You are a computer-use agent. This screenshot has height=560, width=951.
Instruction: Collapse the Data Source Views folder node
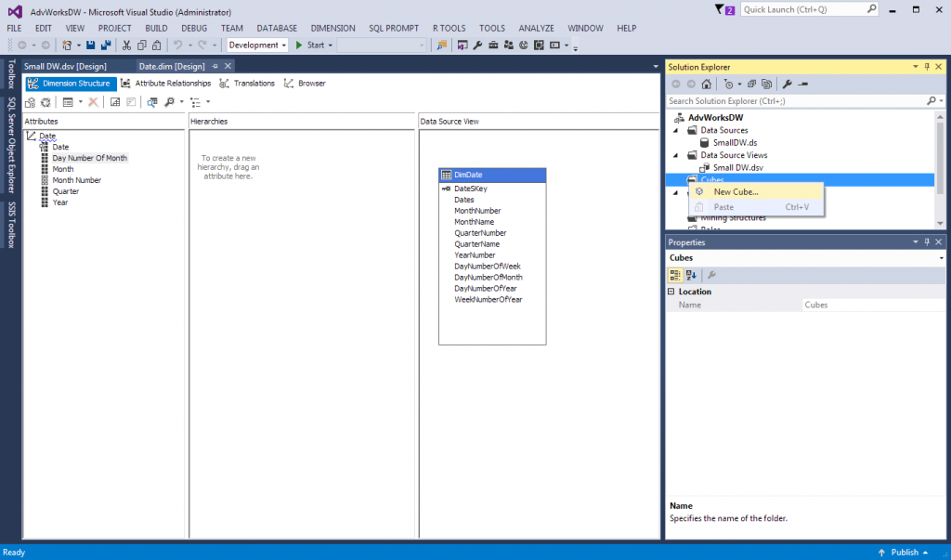tap(676, 155)
